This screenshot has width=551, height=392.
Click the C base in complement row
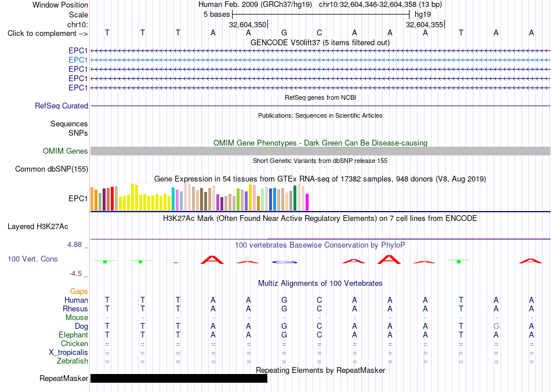(x=319, y=32)
